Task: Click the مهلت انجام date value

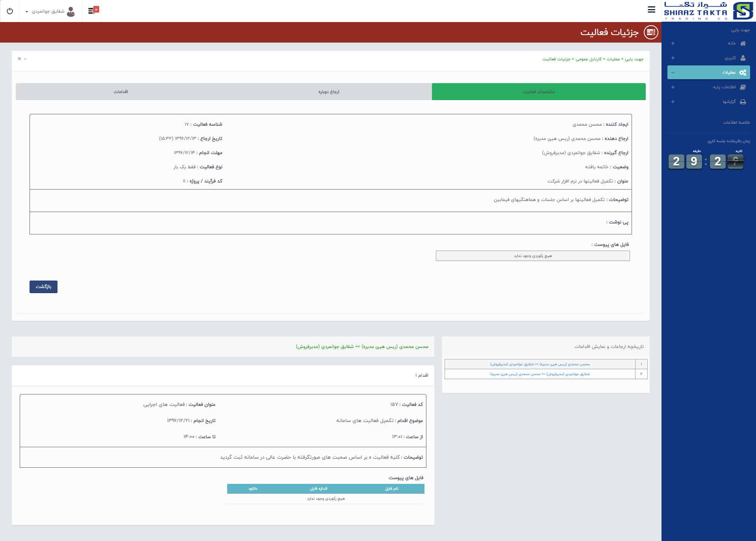Action: 184,153
